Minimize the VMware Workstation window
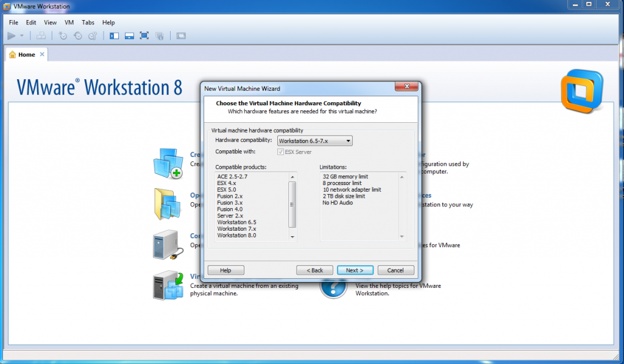Viewport: 624px width, 364px height. 575,4
